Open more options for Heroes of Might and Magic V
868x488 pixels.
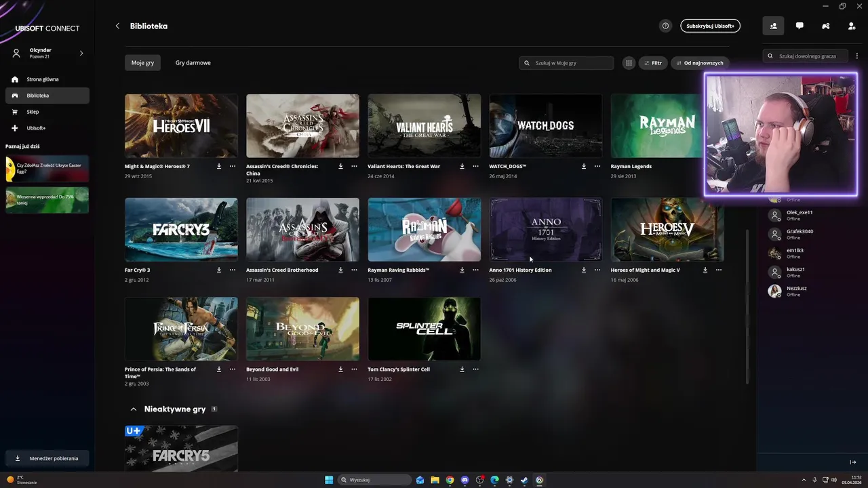pos(718,270)
